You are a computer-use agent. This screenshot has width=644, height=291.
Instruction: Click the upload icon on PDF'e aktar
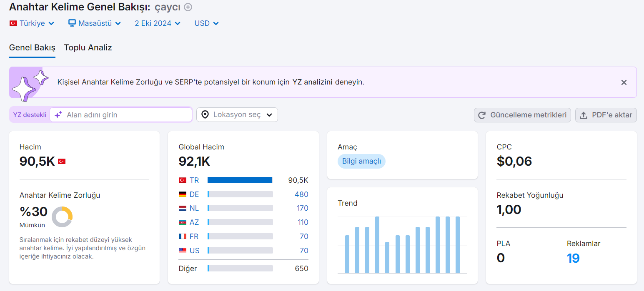584,115
